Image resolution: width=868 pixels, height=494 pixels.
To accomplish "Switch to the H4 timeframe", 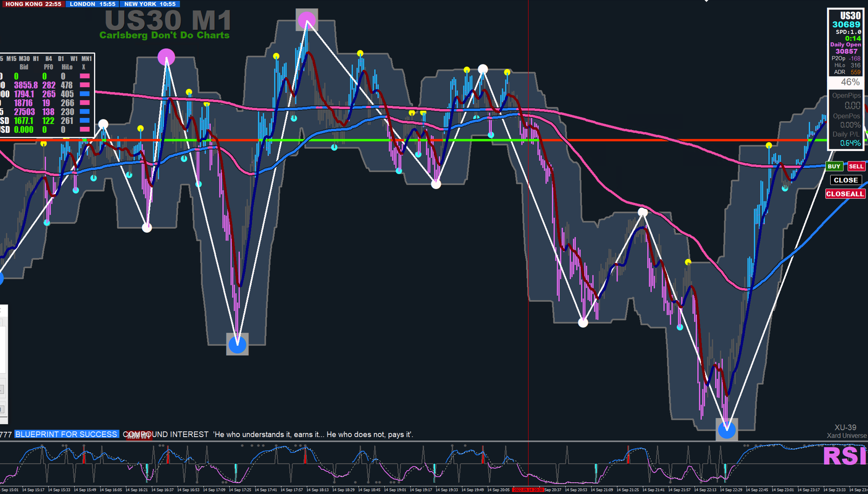I will click(48, 58).
